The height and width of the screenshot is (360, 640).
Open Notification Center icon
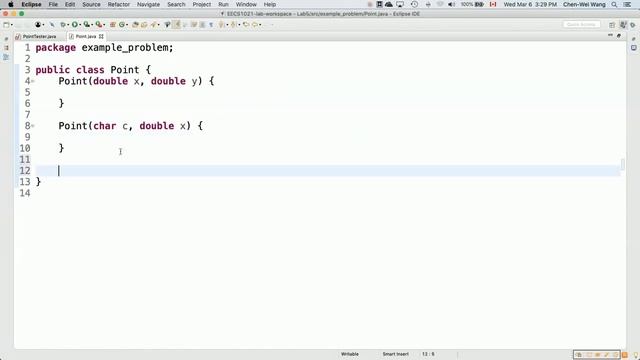(627, 4)
